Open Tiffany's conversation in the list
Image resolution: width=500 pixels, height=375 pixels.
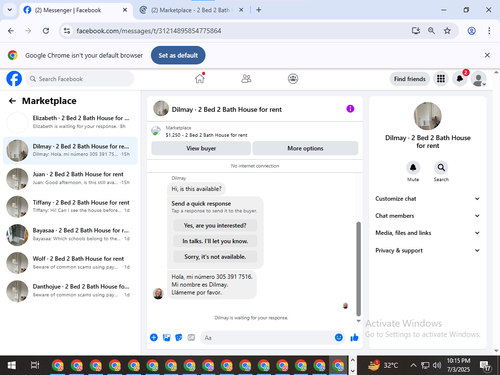(70, 206)
